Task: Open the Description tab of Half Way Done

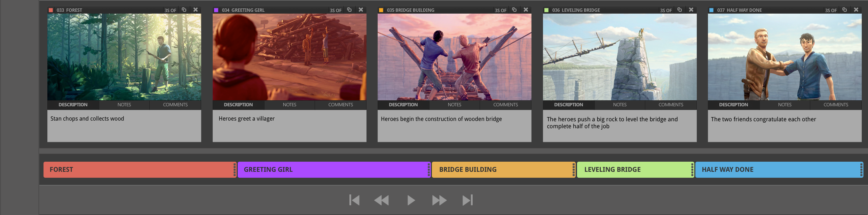Action: point(734,105)
